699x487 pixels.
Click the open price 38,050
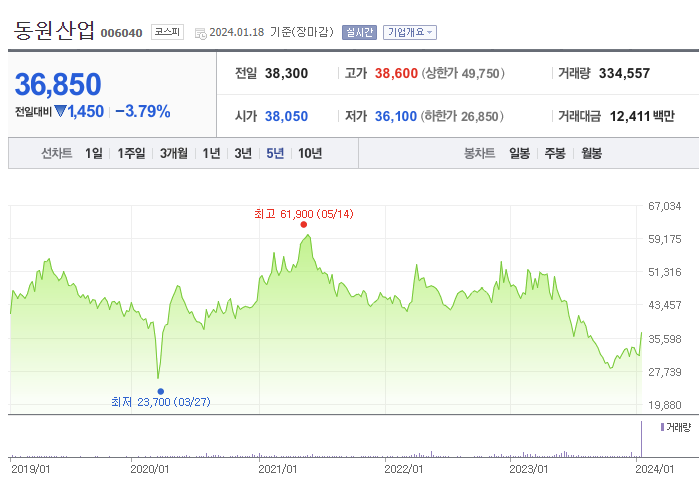pyautogui.click(x=286, y=116)
